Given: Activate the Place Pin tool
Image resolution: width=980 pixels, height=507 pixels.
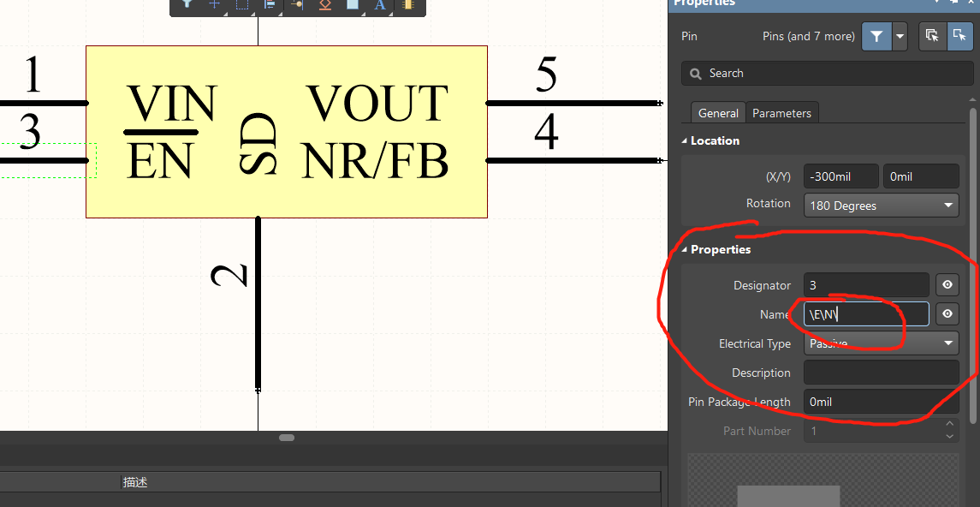Looking at the screenshot, I should (298, 4).
